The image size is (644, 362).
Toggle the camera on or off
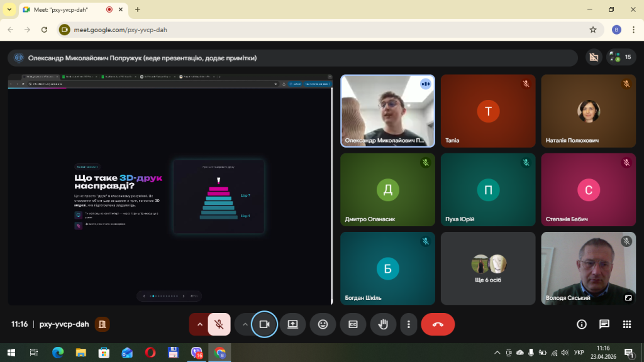tap(264, 324)
